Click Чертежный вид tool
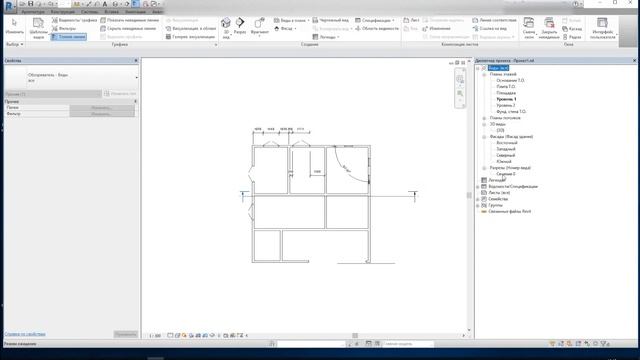This screenshot has width=640, height=360. tap(331, 20)
